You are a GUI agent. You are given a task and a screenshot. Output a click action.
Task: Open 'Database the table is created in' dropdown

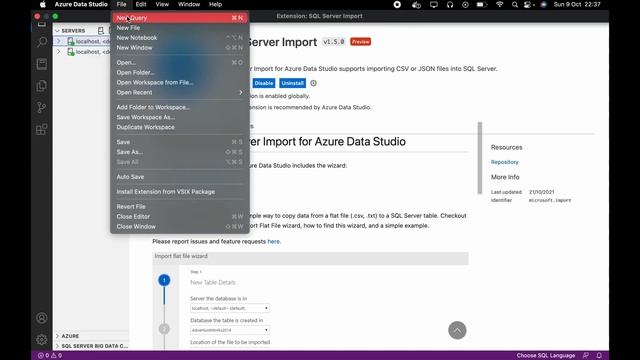229,330
